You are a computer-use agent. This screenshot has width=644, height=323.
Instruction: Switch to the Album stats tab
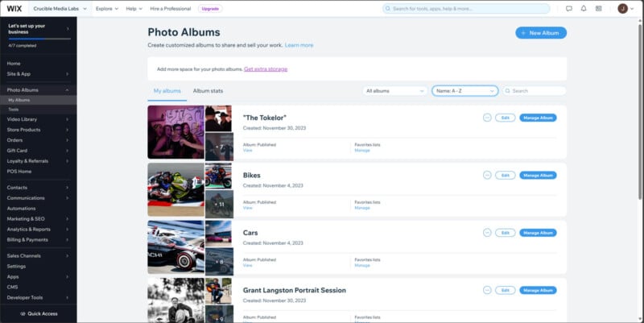208,91
